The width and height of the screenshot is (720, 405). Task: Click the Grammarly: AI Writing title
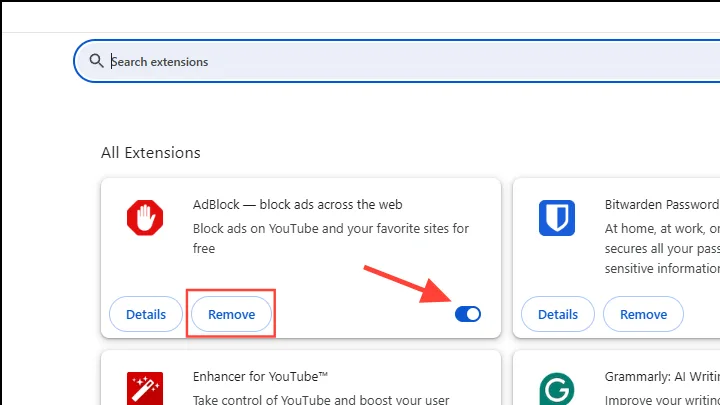662,377
